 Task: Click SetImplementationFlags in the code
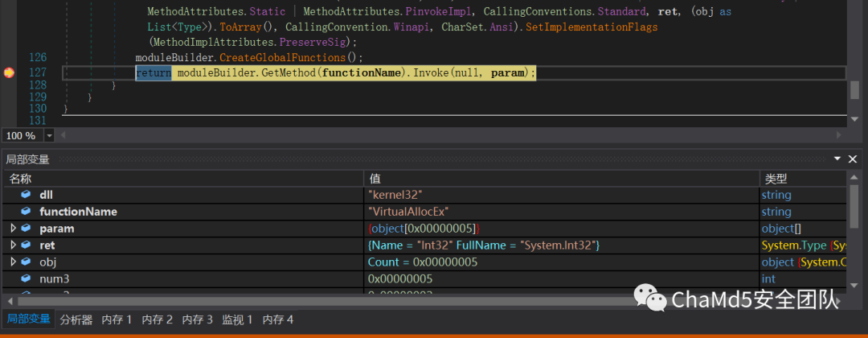pos(592,27)
